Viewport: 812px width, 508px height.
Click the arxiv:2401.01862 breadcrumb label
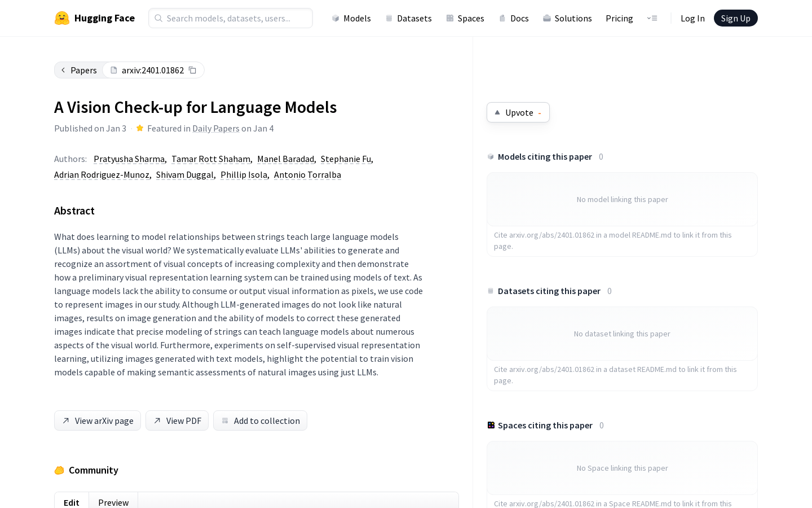tap(153, 70)
